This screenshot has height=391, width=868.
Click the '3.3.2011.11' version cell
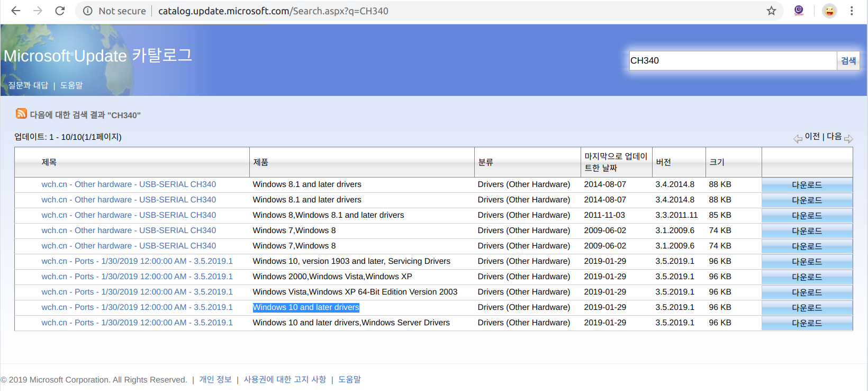(x=676, y=215)
